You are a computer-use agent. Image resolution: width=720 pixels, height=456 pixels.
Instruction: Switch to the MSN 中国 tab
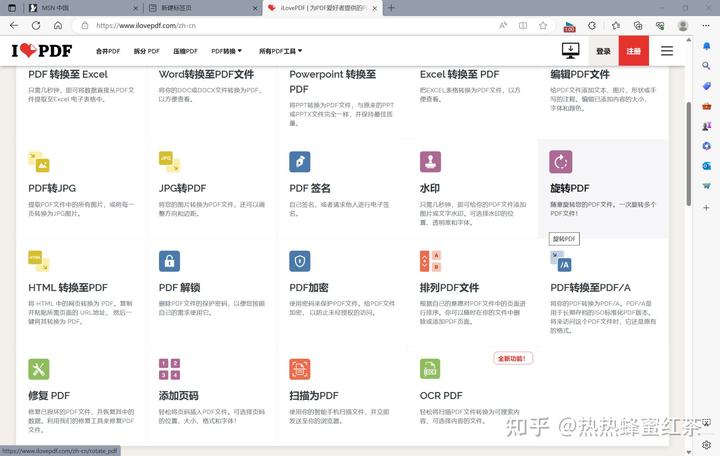coord(83,8)
